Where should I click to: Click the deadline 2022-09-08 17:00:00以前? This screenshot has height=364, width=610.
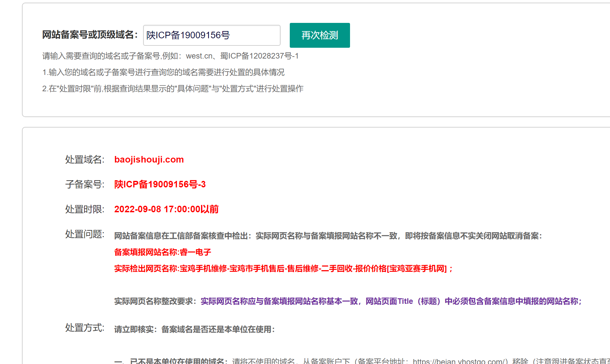coord(166,209)
